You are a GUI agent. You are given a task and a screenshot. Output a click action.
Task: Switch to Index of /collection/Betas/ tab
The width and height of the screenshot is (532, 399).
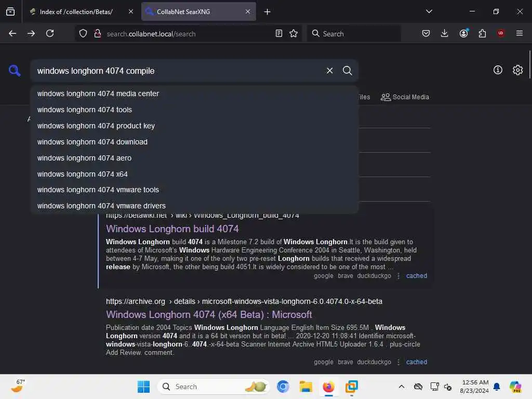[76, 12]
